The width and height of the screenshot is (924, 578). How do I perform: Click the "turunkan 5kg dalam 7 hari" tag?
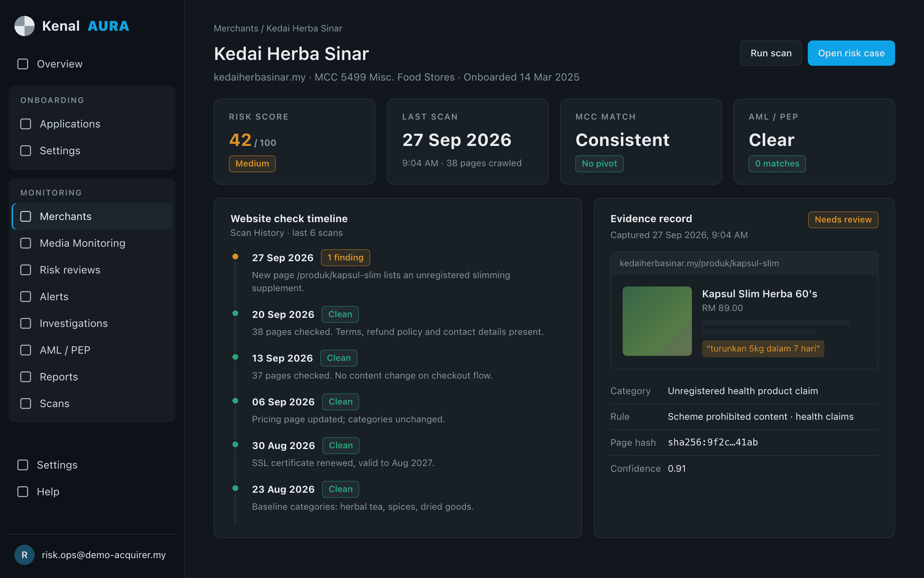click(763, 349)
